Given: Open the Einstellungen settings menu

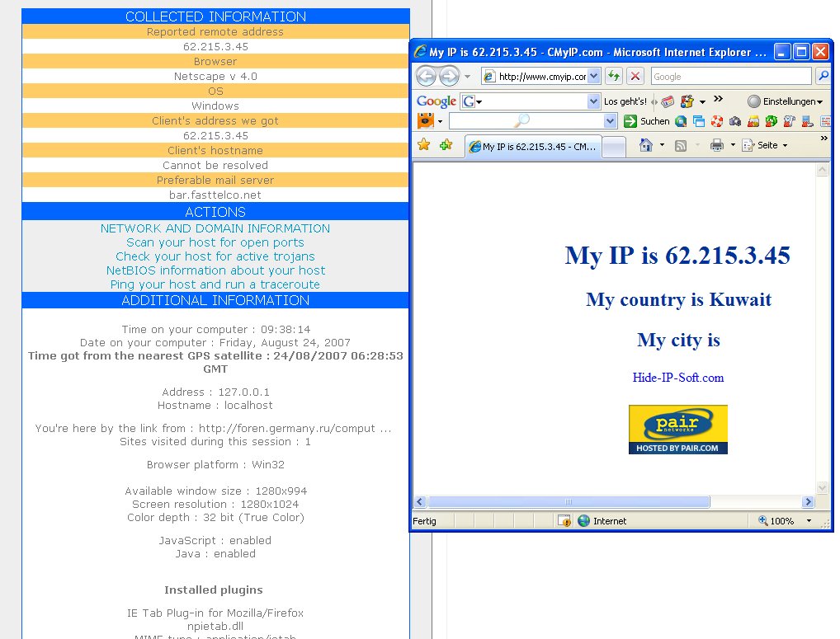Looking at the screenshot, I should pyautogui.click(x=786, y=101).
